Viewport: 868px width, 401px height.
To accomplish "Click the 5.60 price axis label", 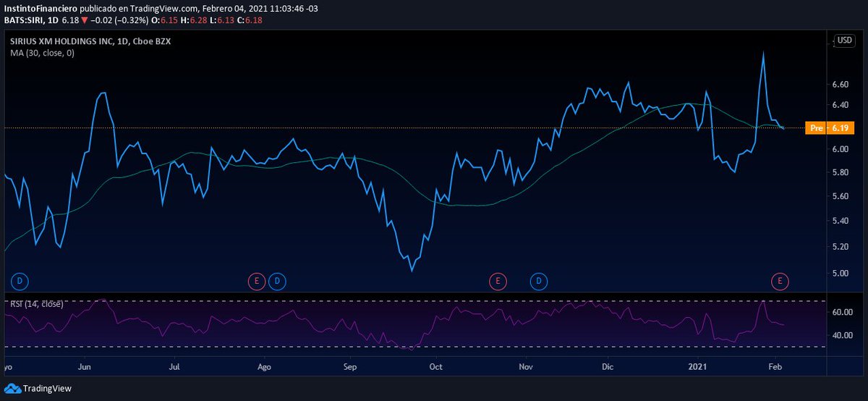I will point(840,196).
